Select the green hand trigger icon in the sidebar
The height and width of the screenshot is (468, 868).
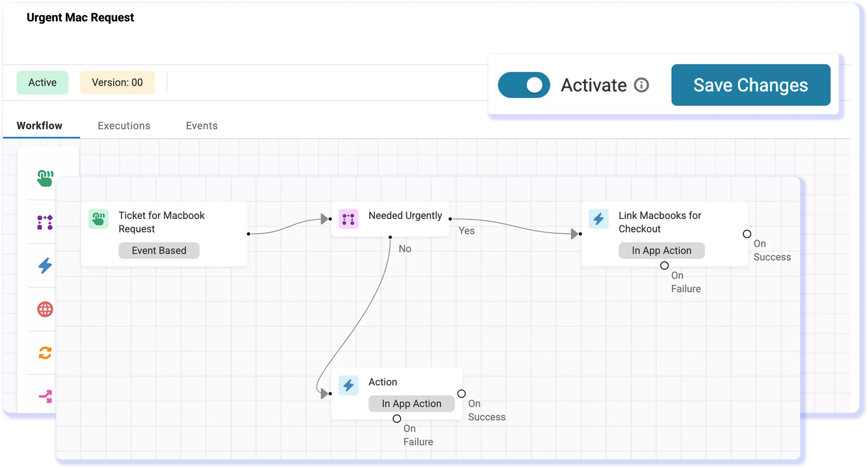pyautogui.click(x=45, y=178)
